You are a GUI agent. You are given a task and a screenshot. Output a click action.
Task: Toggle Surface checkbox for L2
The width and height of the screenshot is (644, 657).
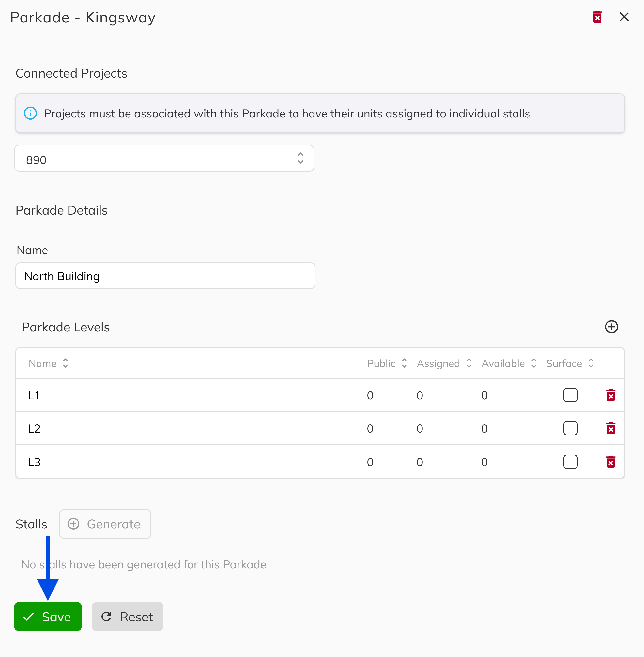570,428
